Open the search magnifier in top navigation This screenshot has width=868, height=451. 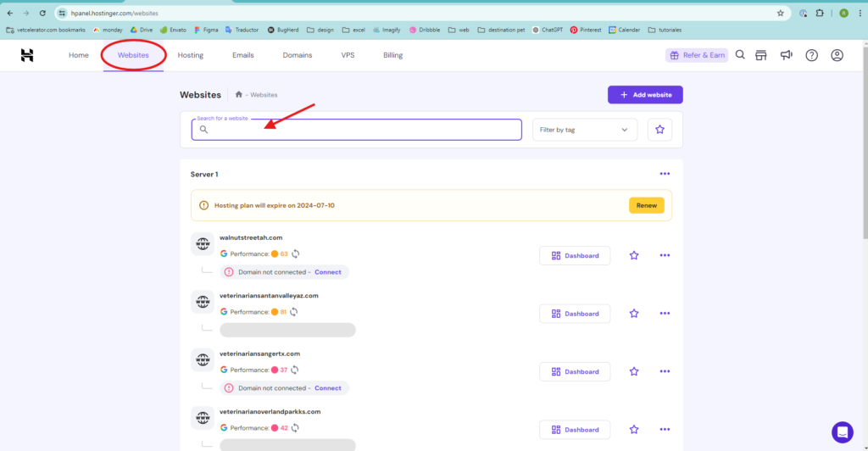tap(740, 55)
